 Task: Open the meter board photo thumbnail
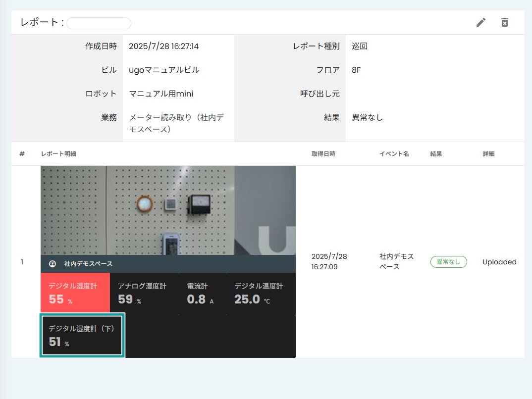(x=168, y=210)
